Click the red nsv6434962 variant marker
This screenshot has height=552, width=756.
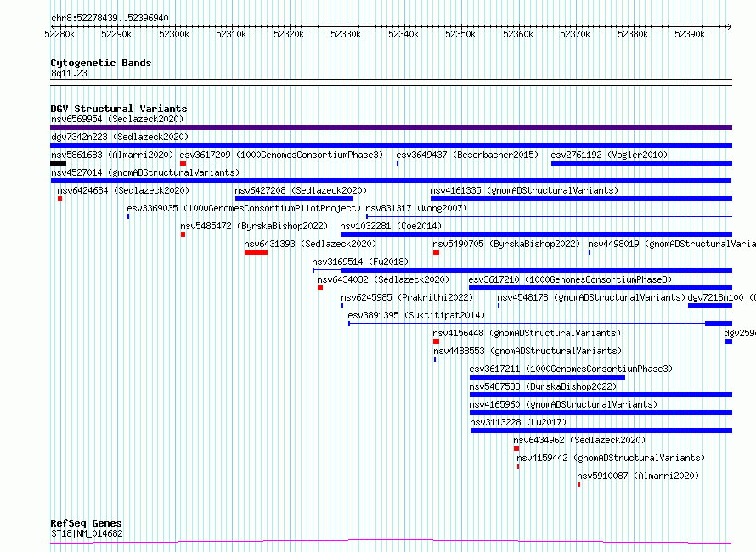coord(516,448)
